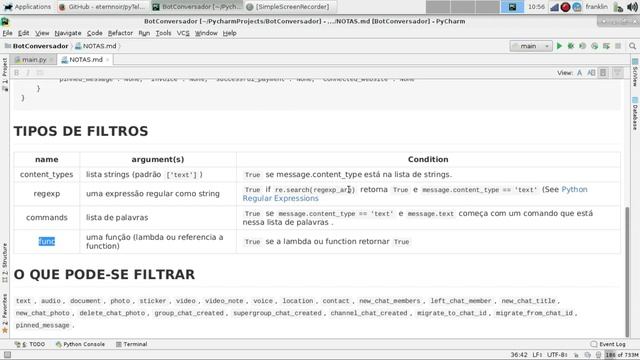Click the editor vertical scrollbar thumb

(x=627, y=271)
